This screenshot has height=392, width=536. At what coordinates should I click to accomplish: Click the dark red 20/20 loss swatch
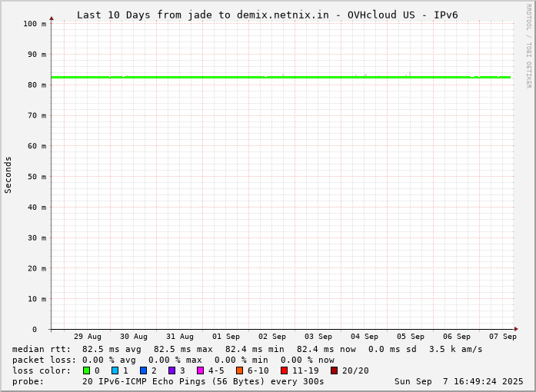point(334,370)
